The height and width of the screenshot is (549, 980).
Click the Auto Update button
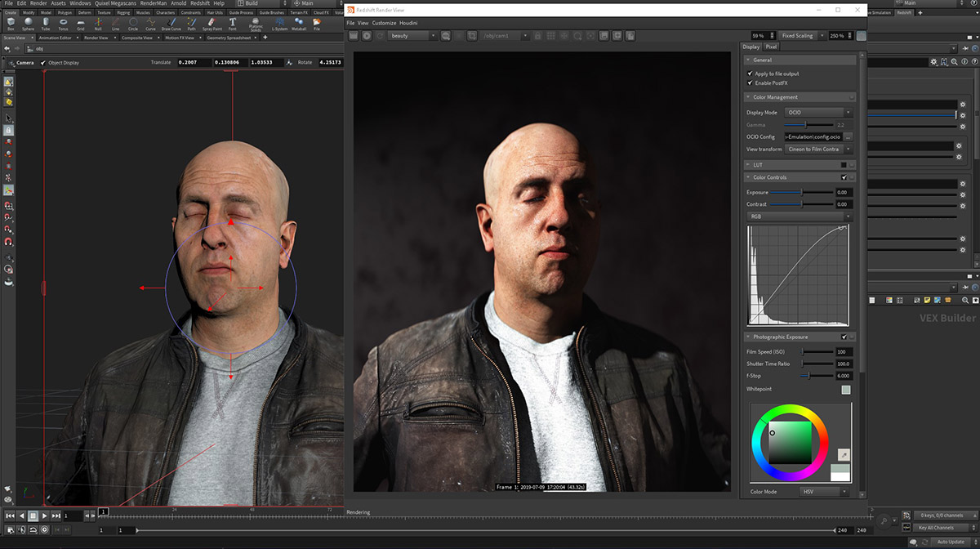point(951,542)
